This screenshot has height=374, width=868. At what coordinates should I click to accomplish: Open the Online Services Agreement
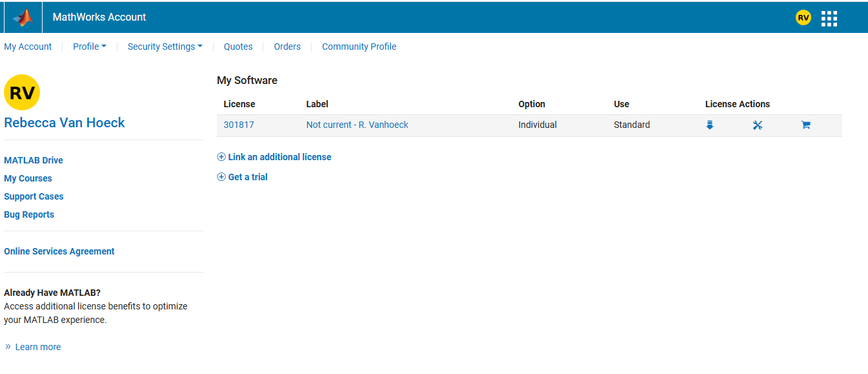coord(59,251)
